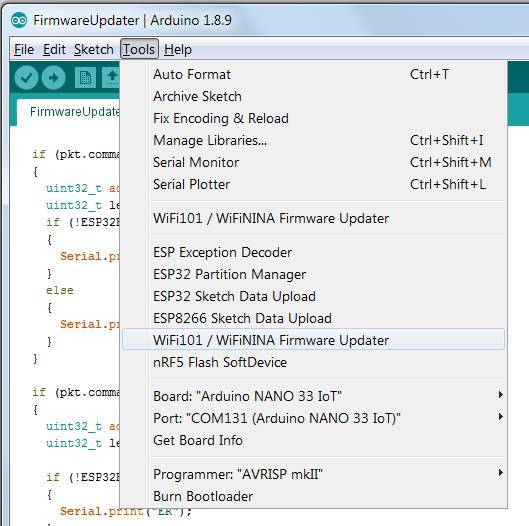Choose Auto Format from Tools menu
This screenshot has width=529, height=526.
pyautogui.click(x=314, y=75)
